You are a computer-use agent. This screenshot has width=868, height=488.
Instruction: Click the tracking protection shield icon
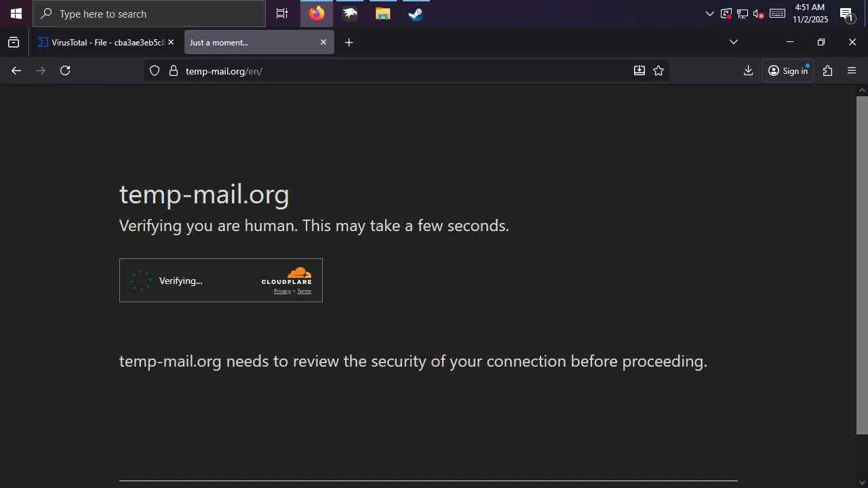(155, 70)
